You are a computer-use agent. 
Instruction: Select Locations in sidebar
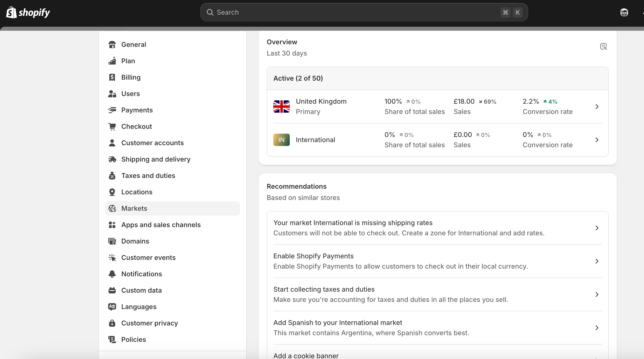[172, 192]
